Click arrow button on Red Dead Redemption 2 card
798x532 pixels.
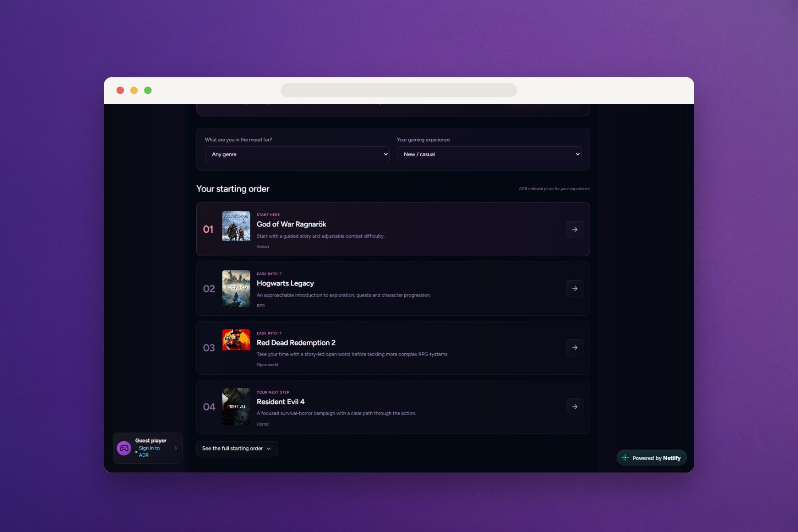575,348
